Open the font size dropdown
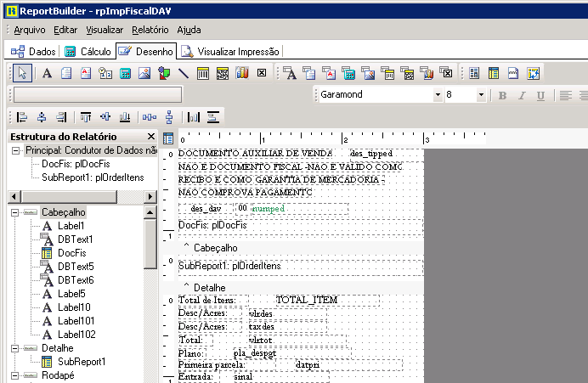The height and width of the screenshot is (383, 588). tap(481, 95)
